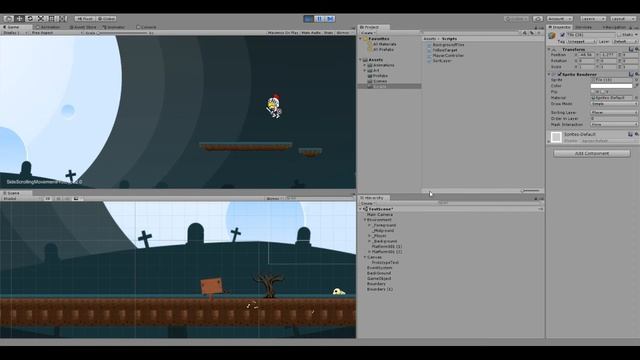Viewport: 640px width, 360px height.
Task: Toggle the Stats overlay button
Action: (x=329, y=33)
